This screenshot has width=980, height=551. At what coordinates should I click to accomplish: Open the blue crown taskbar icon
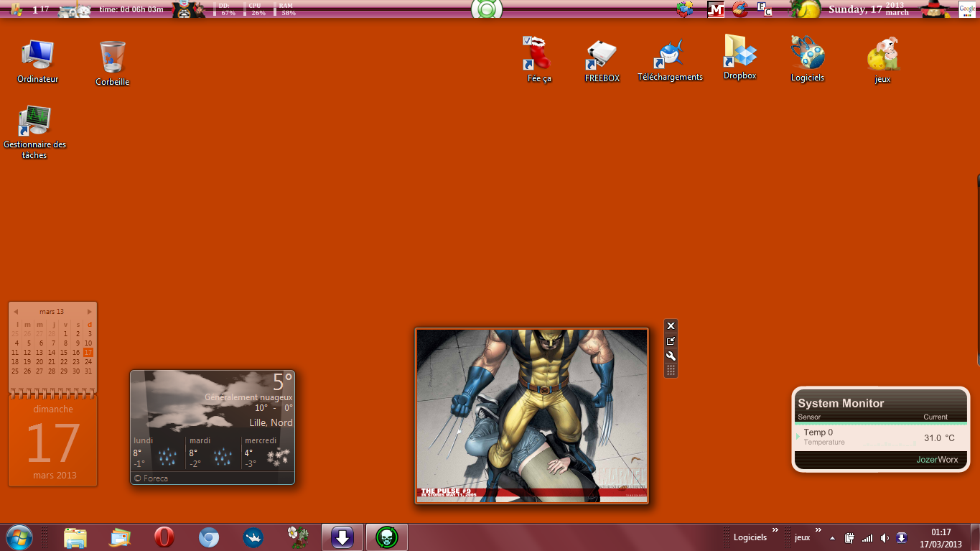click(253, 537)
